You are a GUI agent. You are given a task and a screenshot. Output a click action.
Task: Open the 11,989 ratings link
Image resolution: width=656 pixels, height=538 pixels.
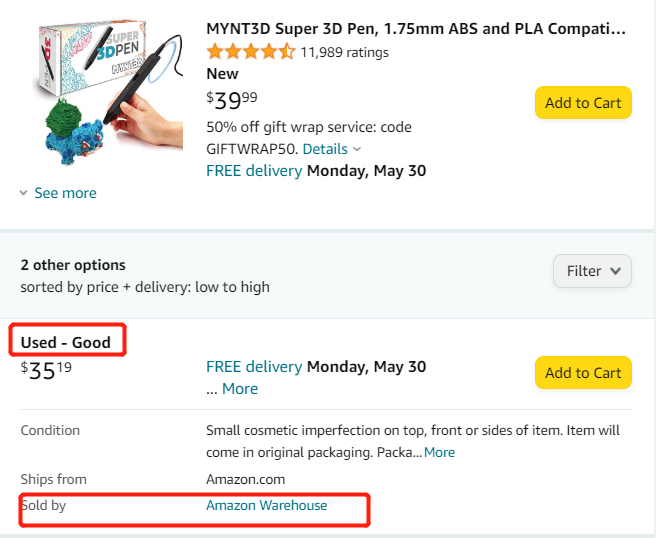coord(344,52)
